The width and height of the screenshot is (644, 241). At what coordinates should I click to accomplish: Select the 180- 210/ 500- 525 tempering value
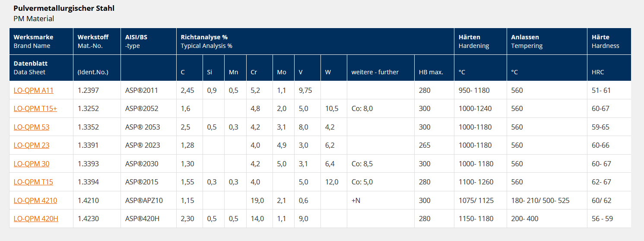(x=541, y=200)
